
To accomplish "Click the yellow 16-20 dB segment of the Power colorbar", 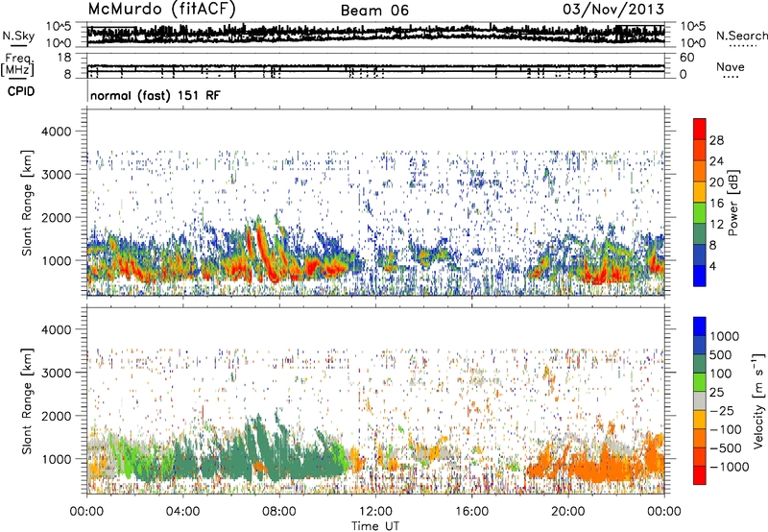I will point(700,192).
